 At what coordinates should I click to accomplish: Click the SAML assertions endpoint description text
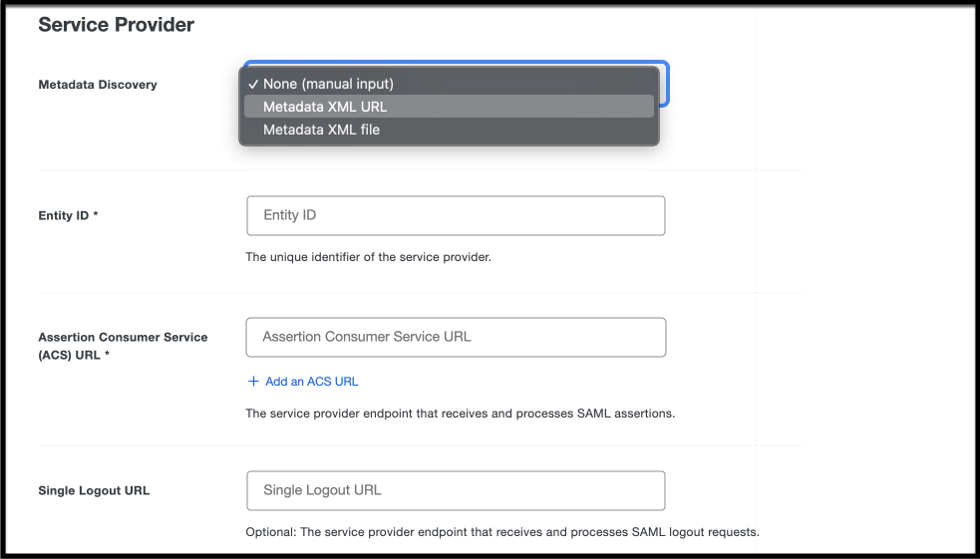pyautogui.click(x=460, y=414)
